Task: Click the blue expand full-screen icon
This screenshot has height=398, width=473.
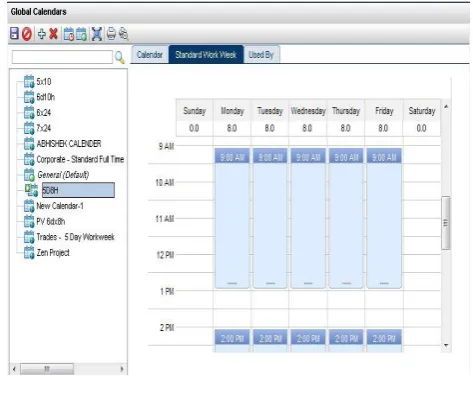Action: tap(97, 34)
